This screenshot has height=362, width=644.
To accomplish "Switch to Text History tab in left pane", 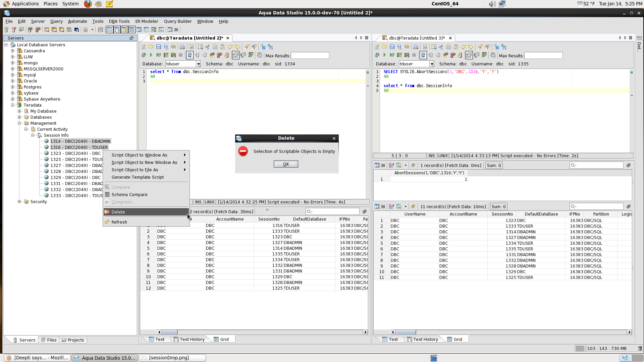I will [189, 339].
